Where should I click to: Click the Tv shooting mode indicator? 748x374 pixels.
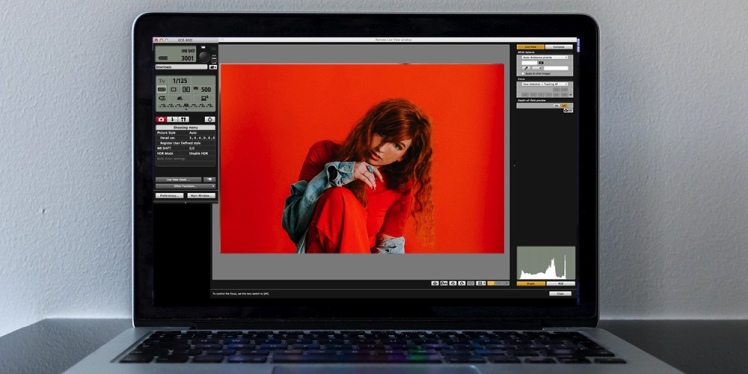[162, 81]
